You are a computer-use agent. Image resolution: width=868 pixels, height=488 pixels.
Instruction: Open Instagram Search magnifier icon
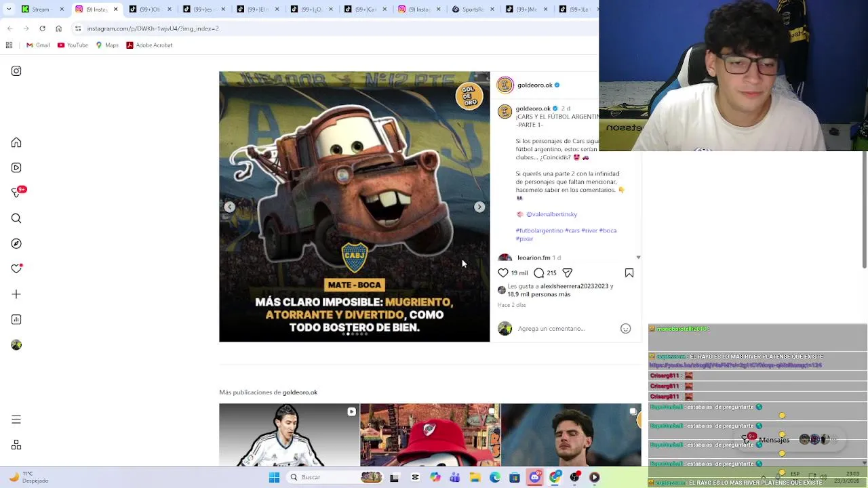16,218
